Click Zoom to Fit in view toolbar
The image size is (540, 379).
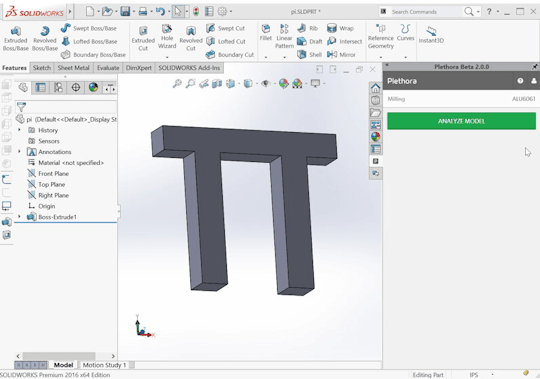pos(177,83)
